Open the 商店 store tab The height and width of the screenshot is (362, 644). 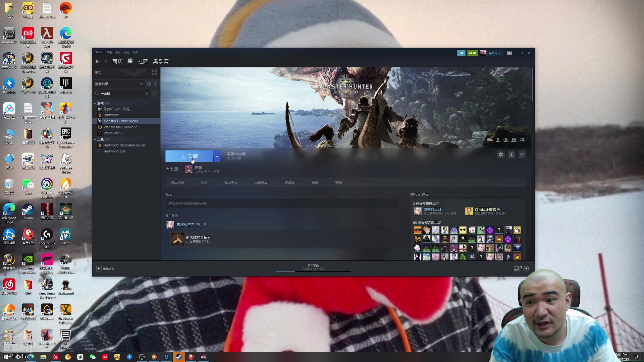[x=117, y=61]
